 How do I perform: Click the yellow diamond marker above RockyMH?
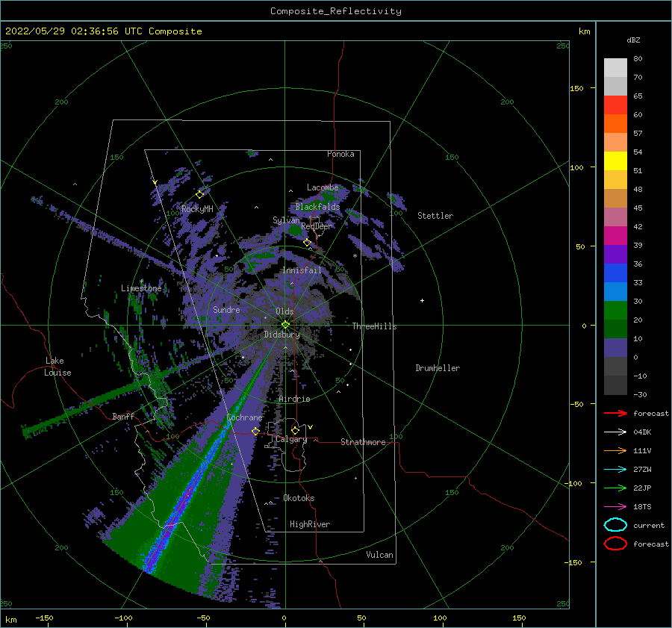[x=199, y=195]
